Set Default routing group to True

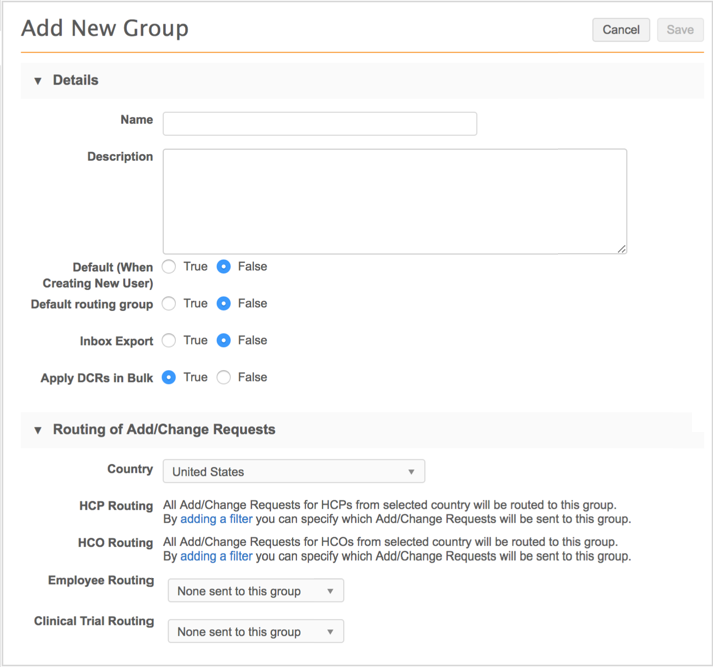169,304
